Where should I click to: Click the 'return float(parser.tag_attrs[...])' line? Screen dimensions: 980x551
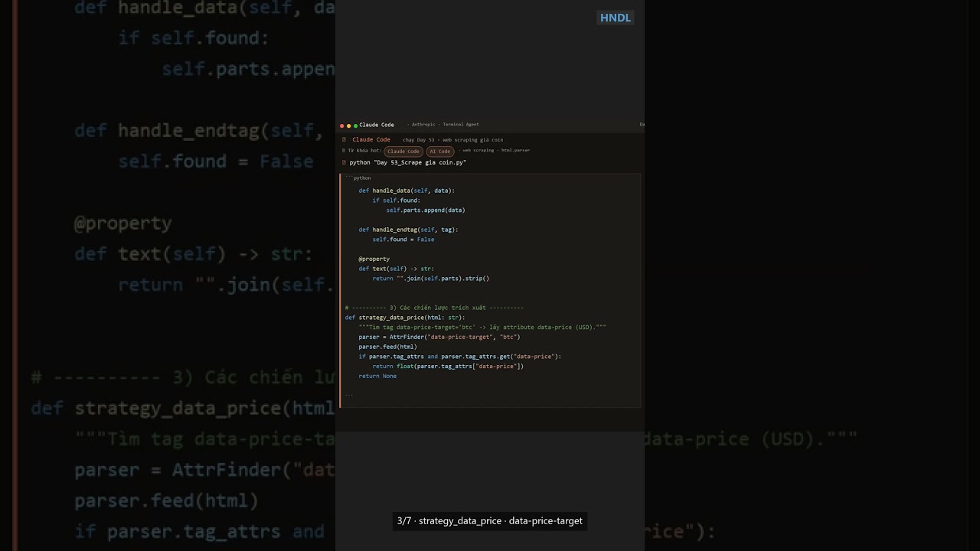point(448,367)
